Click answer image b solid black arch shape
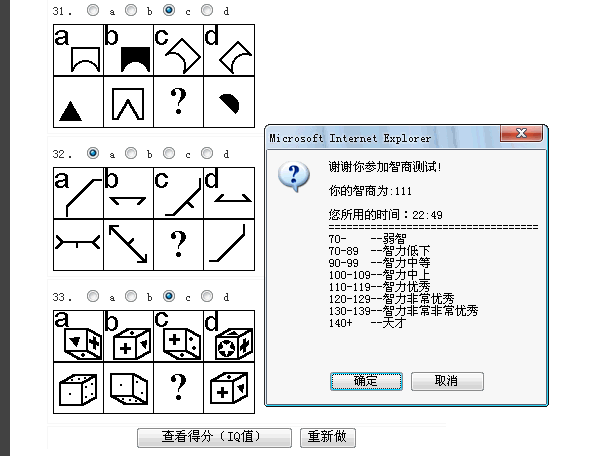Screen dimensions: 592x456 point(128,50)
